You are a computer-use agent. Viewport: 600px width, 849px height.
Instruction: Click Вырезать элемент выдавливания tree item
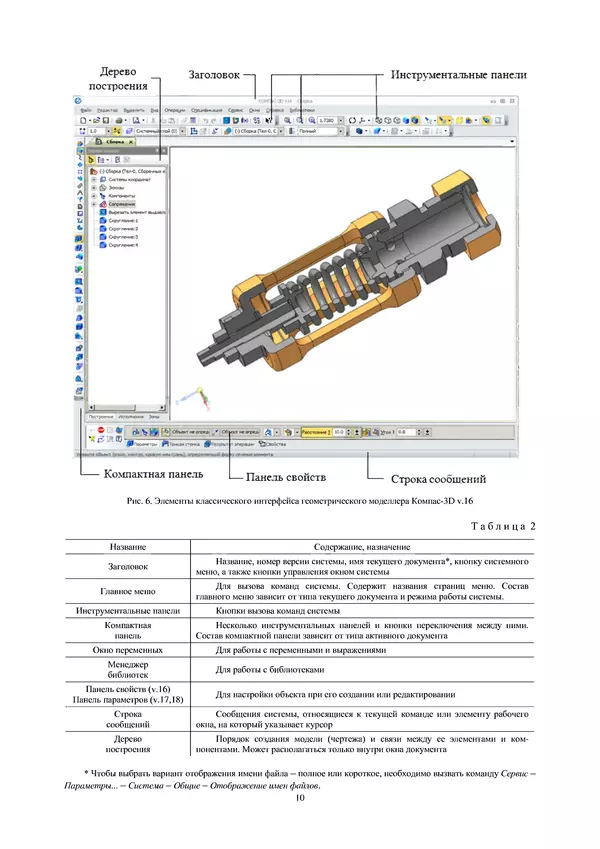tap(137, 212)
